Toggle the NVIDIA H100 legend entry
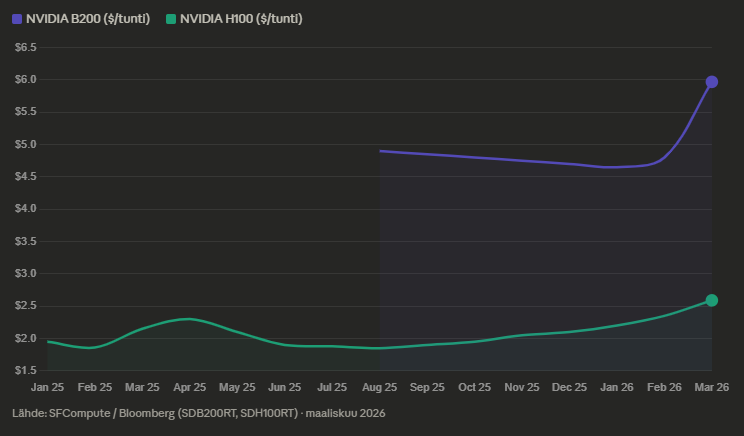Screen dimensions: 744x436 pyautogui.click(x=234, y=19)
